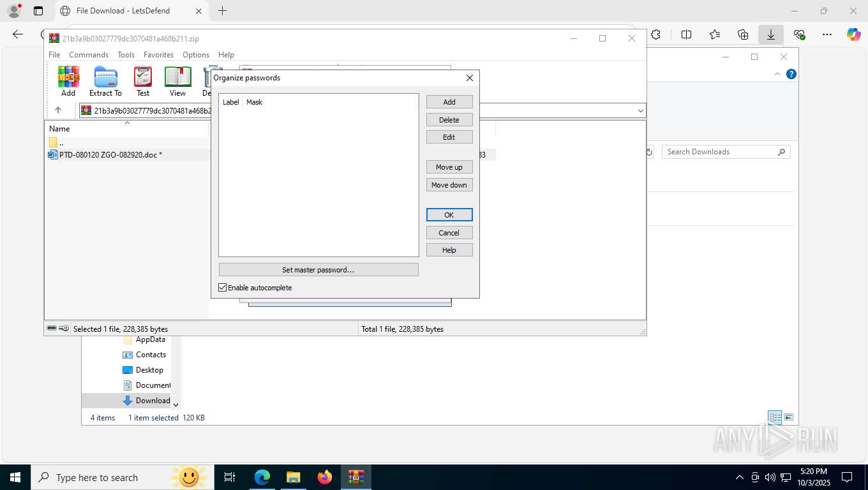
Task: Close the Organize passwords dialog
Action: point(470,78)
